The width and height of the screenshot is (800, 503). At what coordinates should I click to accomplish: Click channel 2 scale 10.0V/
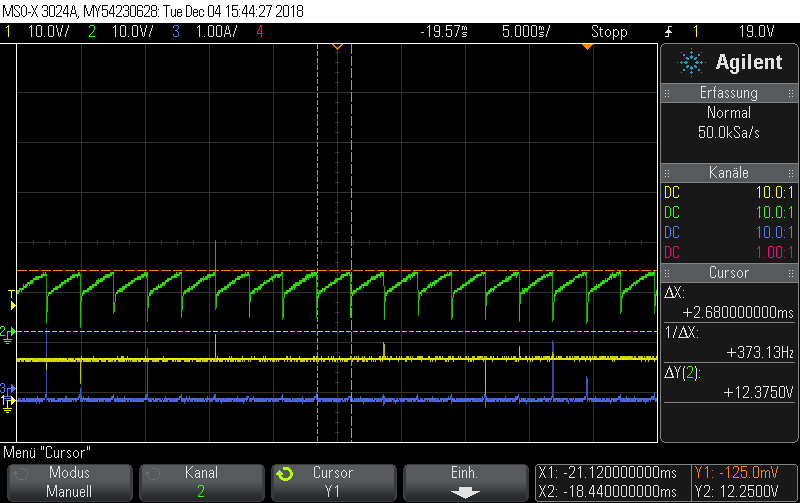coord(132,32)
